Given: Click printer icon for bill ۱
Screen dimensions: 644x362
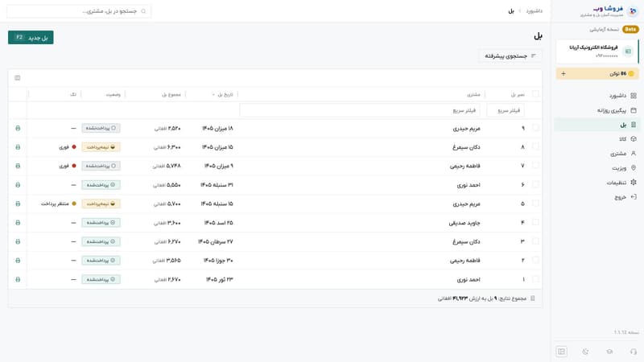Looking at the screenshot, I should tap(18, 279).
